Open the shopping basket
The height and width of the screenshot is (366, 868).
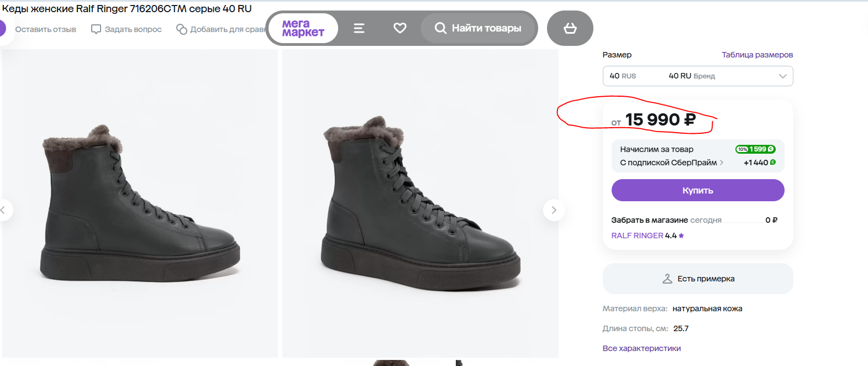coord(570,28)
